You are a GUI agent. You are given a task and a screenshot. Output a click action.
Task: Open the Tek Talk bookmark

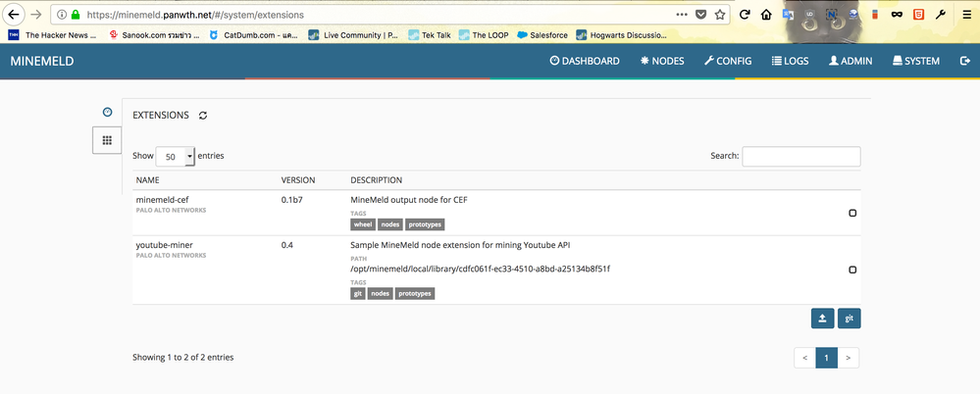pyautogui.click(x=430, y=35)
